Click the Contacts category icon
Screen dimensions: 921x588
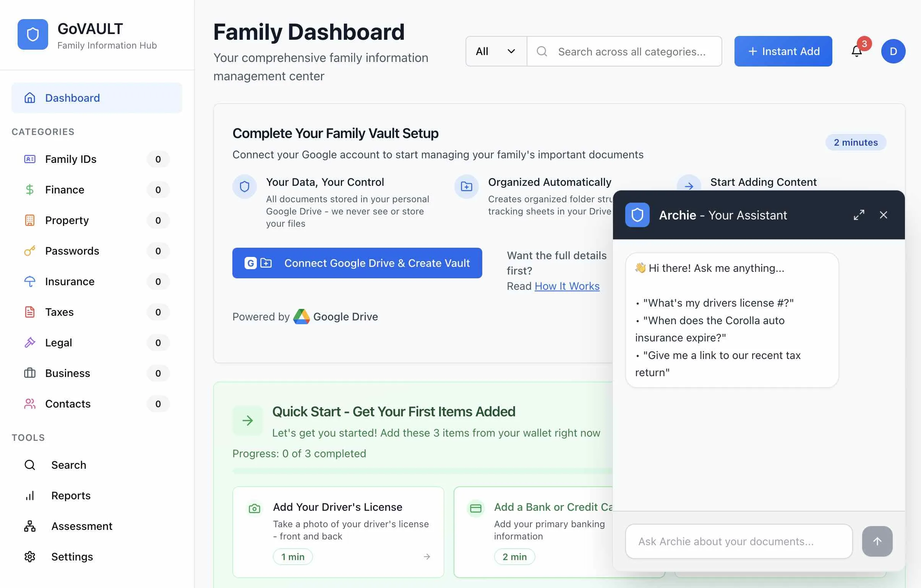(30, 404)
